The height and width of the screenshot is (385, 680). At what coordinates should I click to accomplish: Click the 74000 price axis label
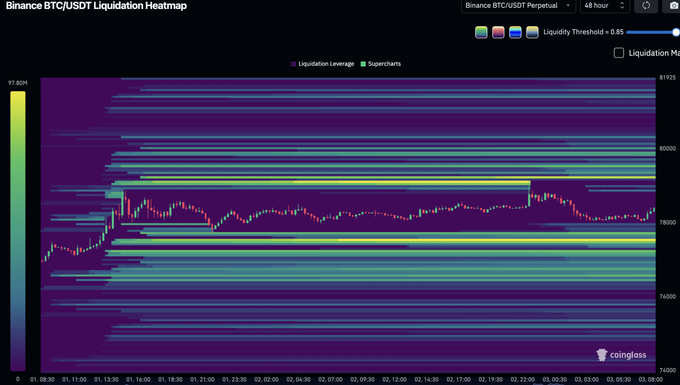click(x=667, y=370)
